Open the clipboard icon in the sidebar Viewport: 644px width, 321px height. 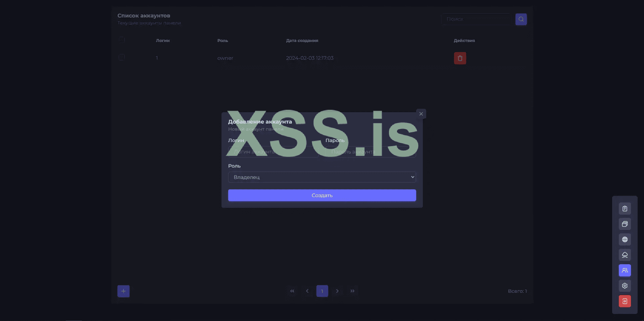pyautogui.click(x=625, y=209)
